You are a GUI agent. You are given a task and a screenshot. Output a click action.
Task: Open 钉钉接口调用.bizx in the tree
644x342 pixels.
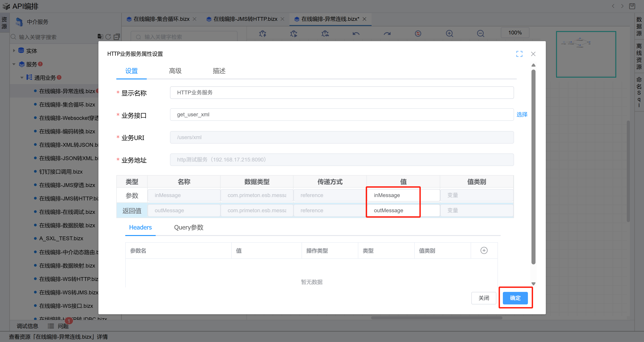(61, 172)
